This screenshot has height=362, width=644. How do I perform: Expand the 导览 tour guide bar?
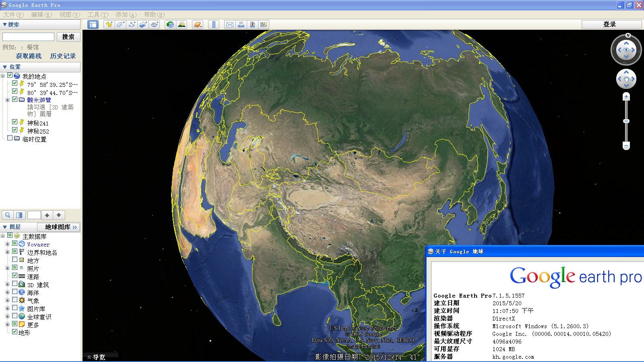point(96,357)
